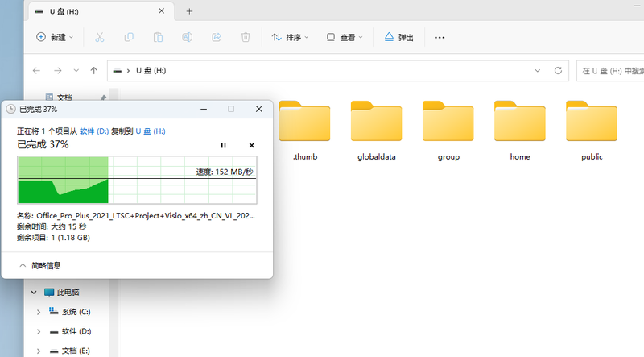Click the Cut scissors icon
Viewport: 644px width, 357px height.
(99, 37)
